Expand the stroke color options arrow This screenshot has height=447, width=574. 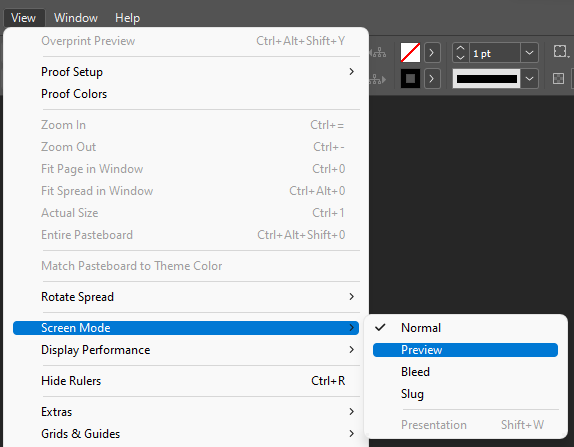point(432,79)
